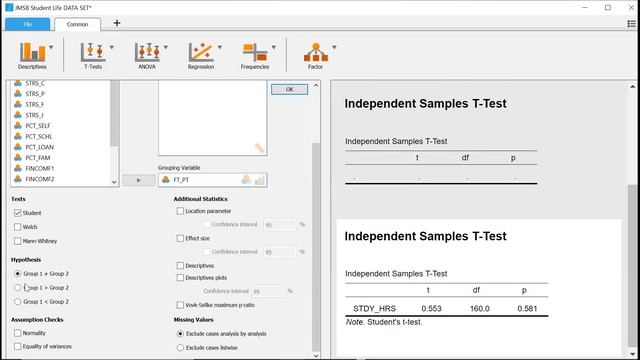This screenshot has height=360, width=640.
Task: Uncheck the Student test checkbox
Action: coord(17,213)
